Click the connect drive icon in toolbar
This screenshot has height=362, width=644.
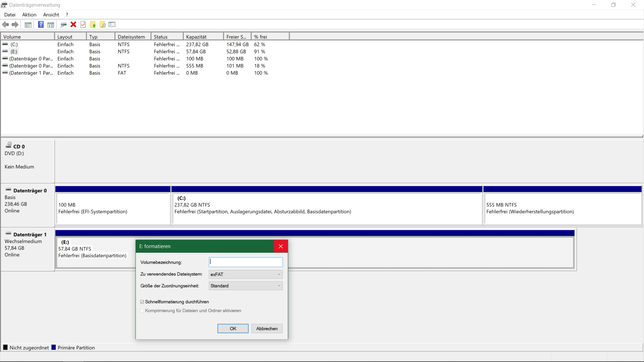pos(63,24)
